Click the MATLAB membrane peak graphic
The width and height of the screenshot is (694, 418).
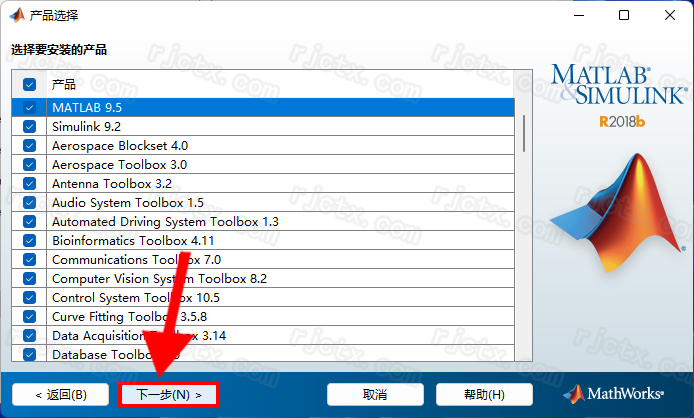[618, 213]
